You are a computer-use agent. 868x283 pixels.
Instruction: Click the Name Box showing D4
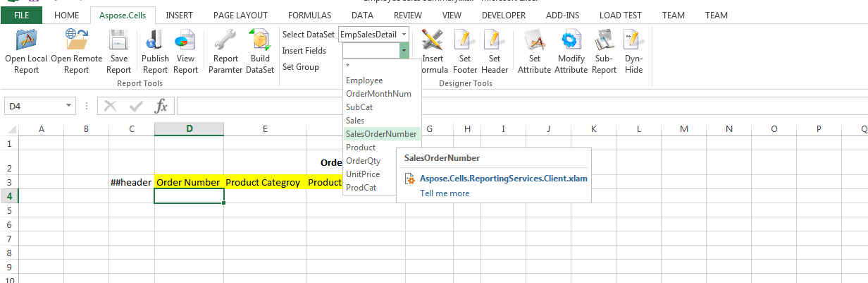coord(34,106)
